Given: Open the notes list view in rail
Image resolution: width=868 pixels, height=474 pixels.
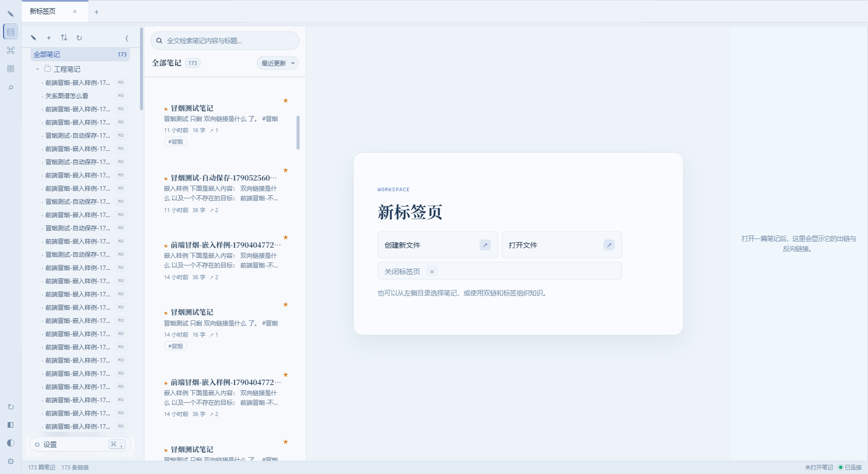Looking at the screenshot, I should pyautogui.click(x=11, y=32).
